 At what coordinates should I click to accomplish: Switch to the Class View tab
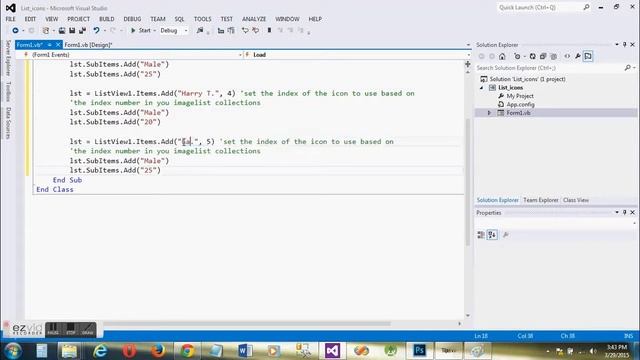coord(576,200)
